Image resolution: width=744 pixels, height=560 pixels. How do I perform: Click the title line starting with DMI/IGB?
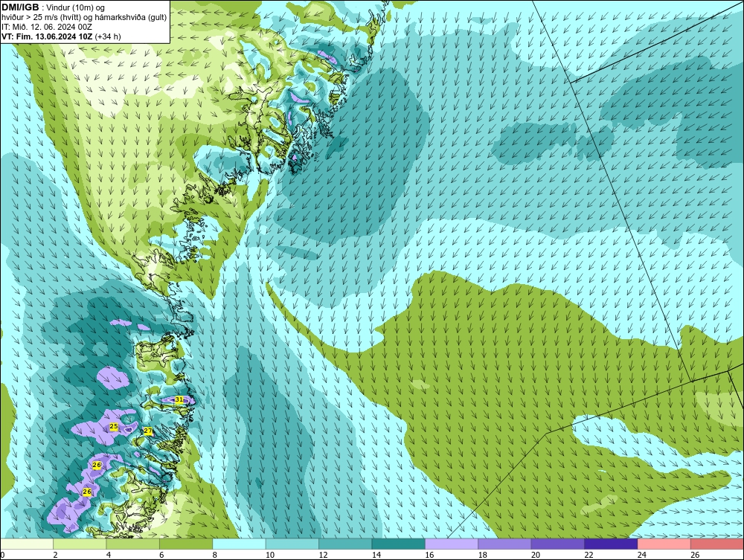click(54, 7)
